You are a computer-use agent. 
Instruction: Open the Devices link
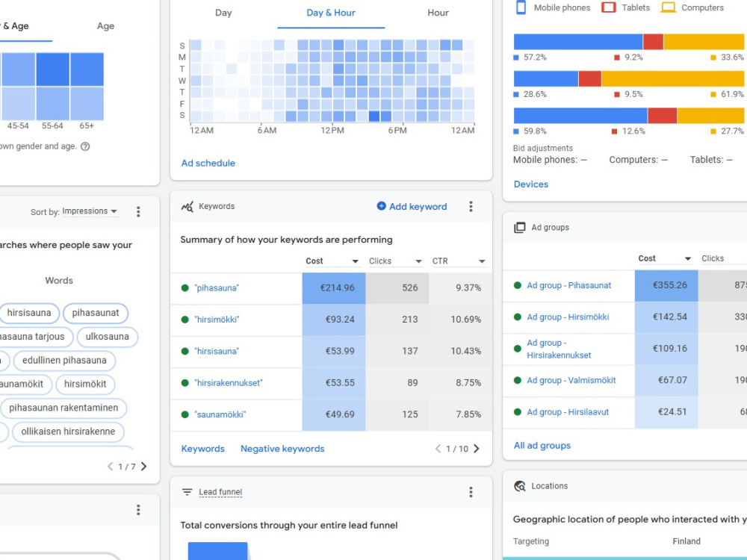(x=530, y=184)
